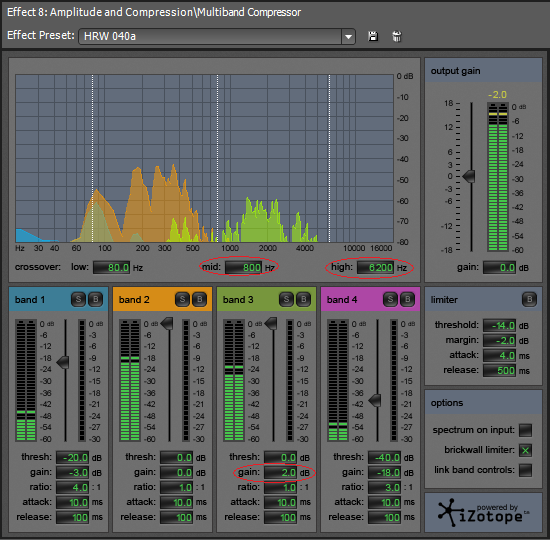This screenshot has width=550, height=540.
Task: Click the output gain slider handle
Action: pos(469,176)
